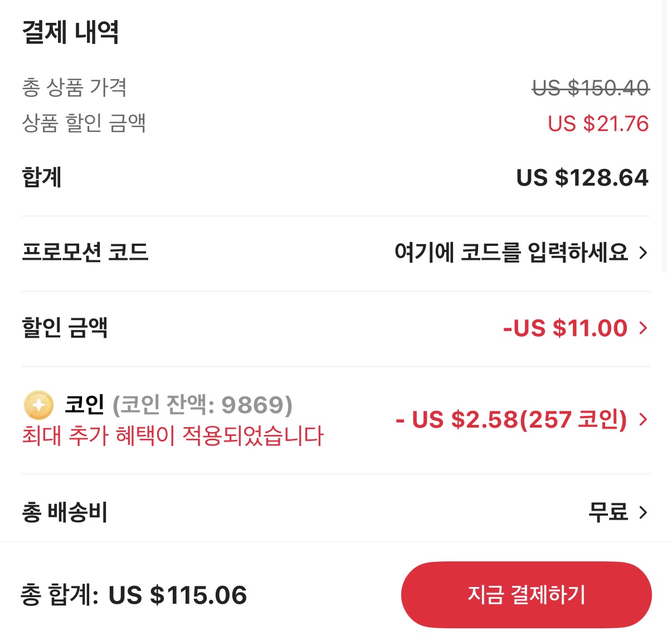Open promo code entry via chevron arrow
672x640 pixels.
pos(643,253)
